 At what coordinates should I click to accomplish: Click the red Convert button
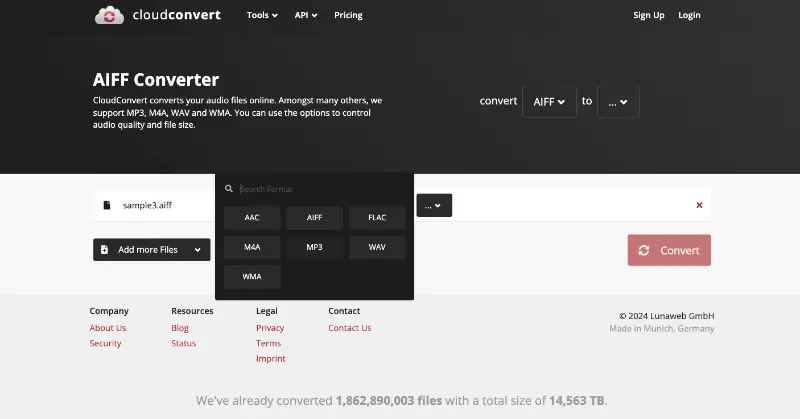(669, 250)
